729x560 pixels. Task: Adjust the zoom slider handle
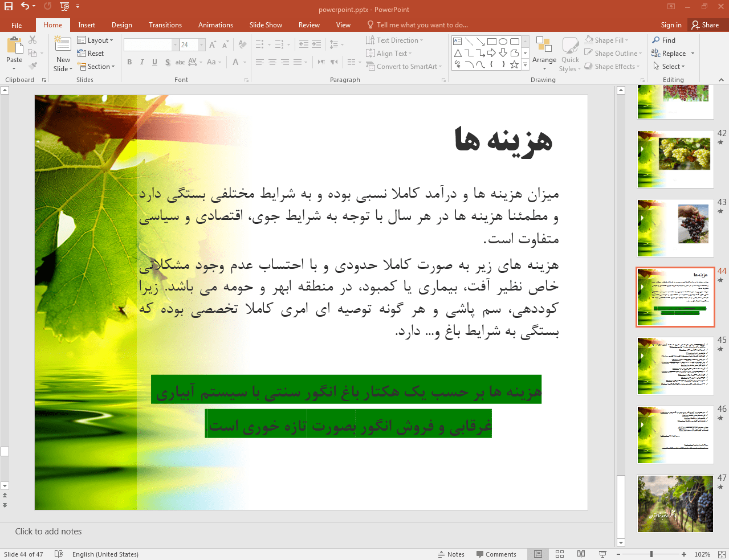tap(651, 554)
